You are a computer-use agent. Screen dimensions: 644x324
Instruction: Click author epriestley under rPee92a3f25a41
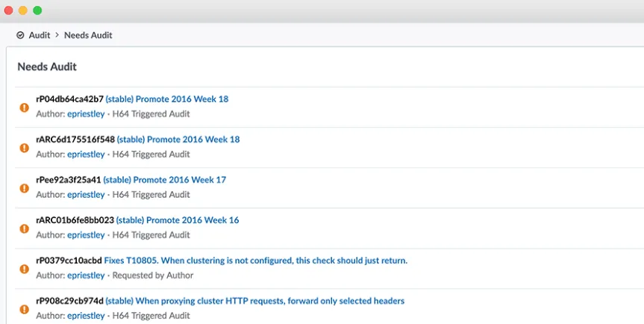87,195
